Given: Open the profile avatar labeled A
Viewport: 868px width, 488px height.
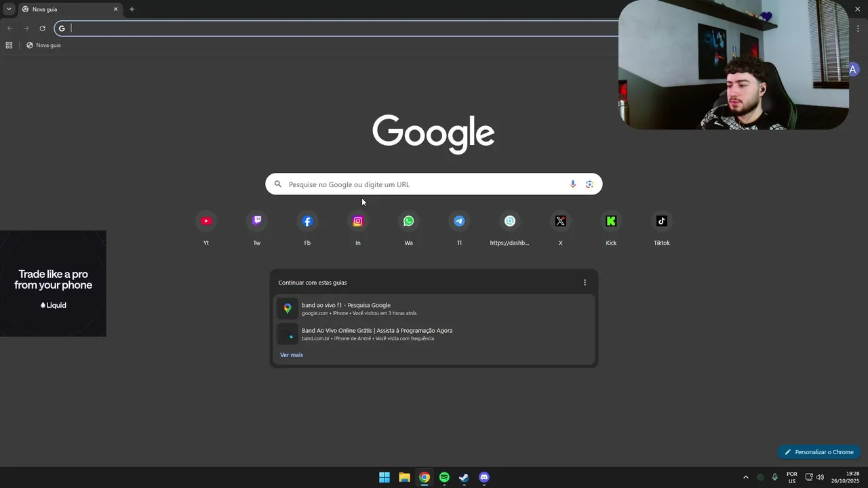Looking at the screenshot, I should point(853,69).
